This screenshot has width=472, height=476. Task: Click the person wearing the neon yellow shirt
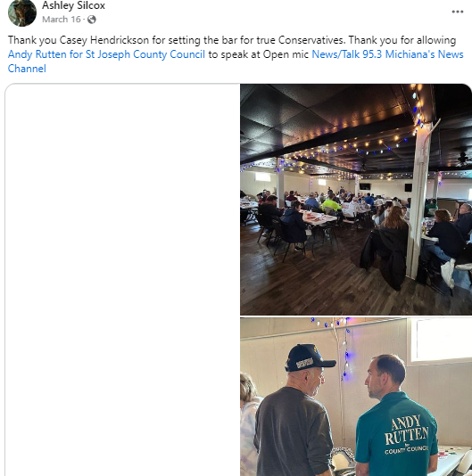(331, 204)
